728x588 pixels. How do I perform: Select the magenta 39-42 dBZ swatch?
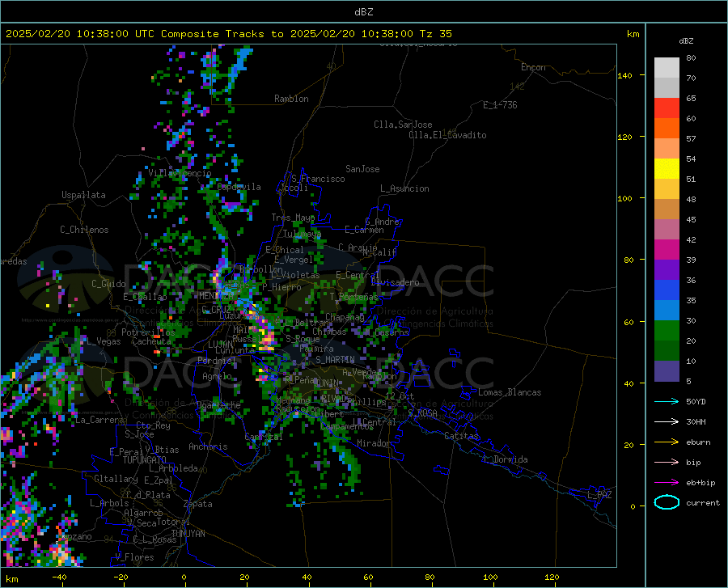click(667, 250)
